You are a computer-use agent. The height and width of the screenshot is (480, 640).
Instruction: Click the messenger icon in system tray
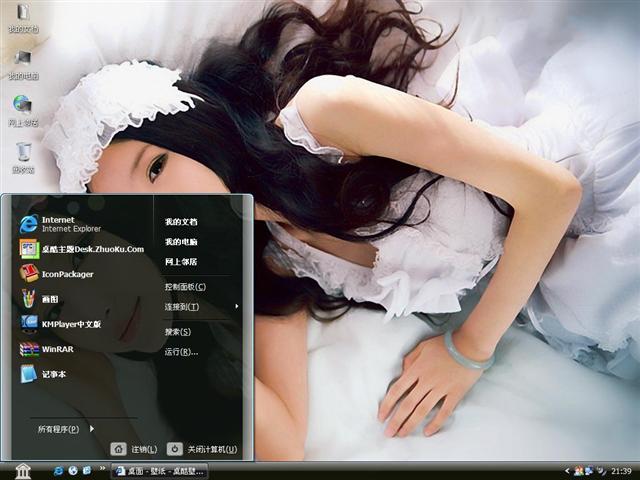coord(578,471)
